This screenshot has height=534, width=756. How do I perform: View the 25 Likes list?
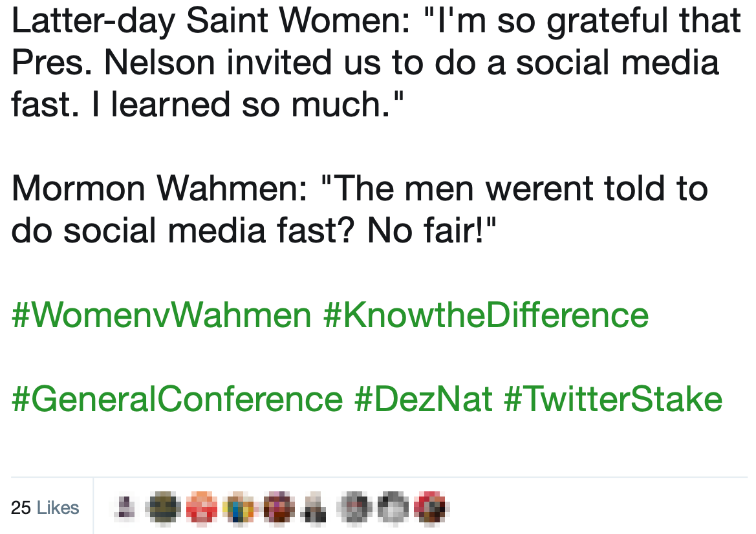[45, 507]
